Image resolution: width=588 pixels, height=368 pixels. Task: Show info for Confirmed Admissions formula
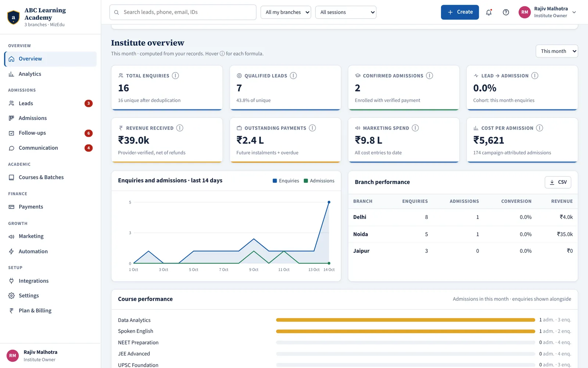430,76
